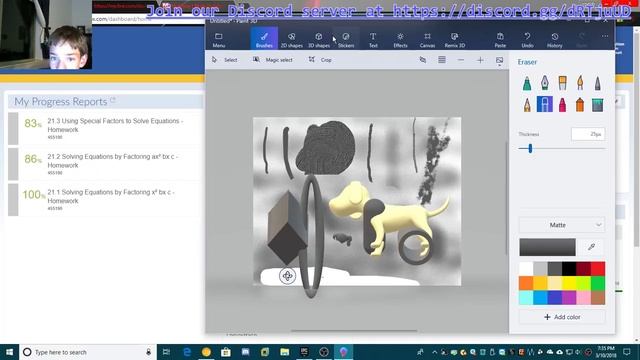Switch to Paint 3D taskbar icon
Image resolution: width=640 pixels, height=360 pixels.
(x=343, y=352)
